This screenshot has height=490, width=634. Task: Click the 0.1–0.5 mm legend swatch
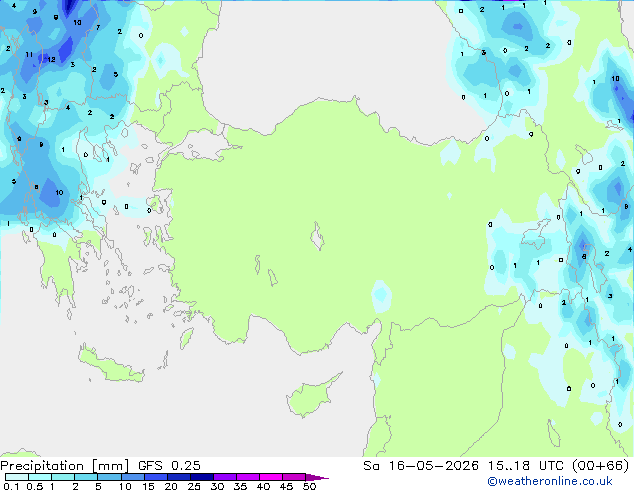[x=17, y=477]
